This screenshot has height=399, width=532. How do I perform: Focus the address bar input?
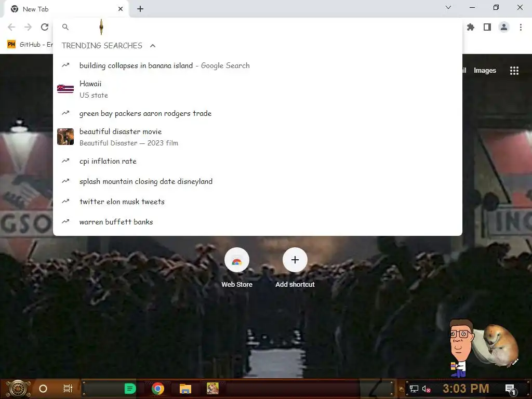coord(264,27)
